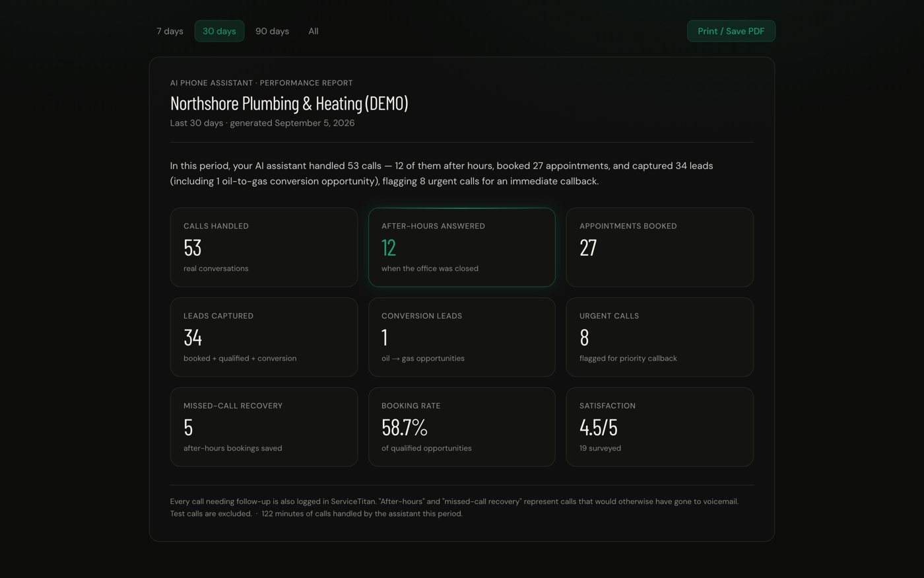Select the After-Hours Answered card
924x578 pixels.
pos(462,247)
